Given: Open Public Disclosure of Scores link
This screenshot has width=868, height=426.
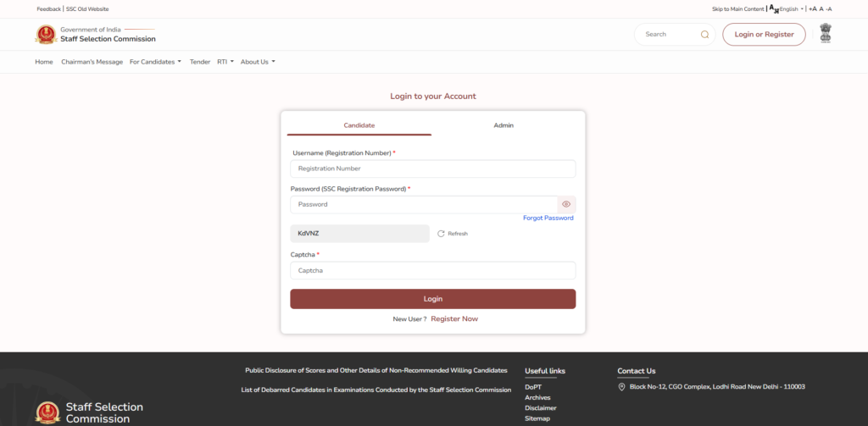Looking at the screenshot, I should point(376,370).
